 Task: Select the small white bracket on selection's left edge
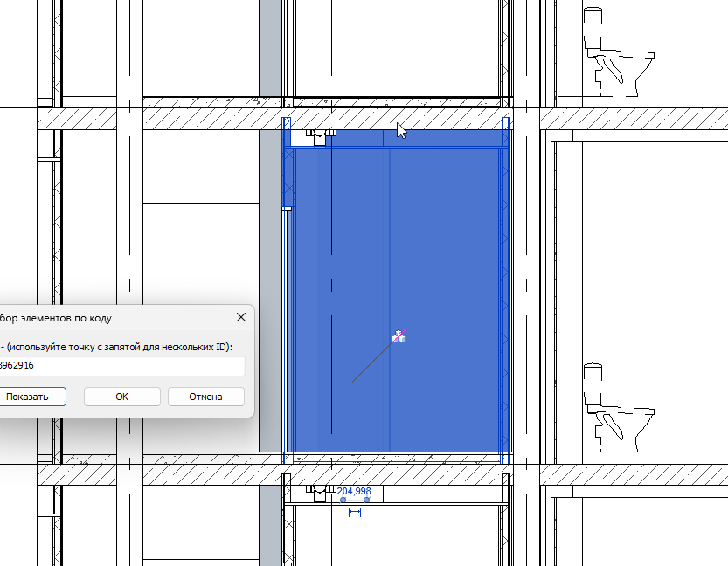click(287, 209)
